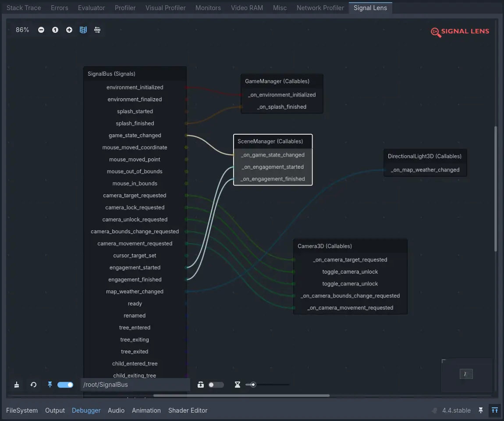Click the engagement_started signal row
This screenshot has height=421, width=504.
point(135,268)
